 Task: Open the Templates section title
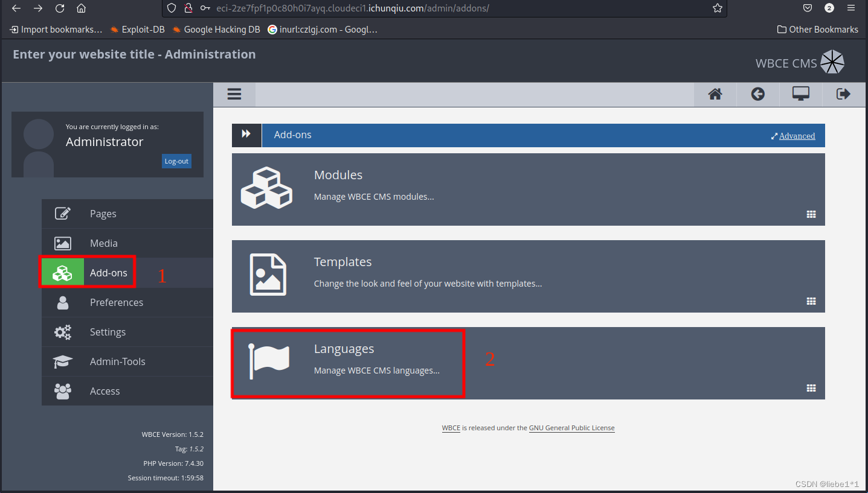coord(342,262)
